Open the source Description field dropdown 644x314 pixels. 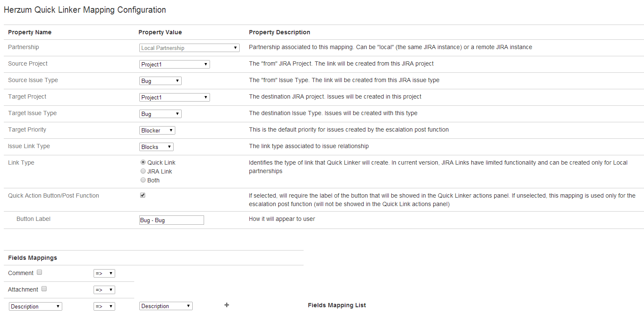tap(36, 306)
